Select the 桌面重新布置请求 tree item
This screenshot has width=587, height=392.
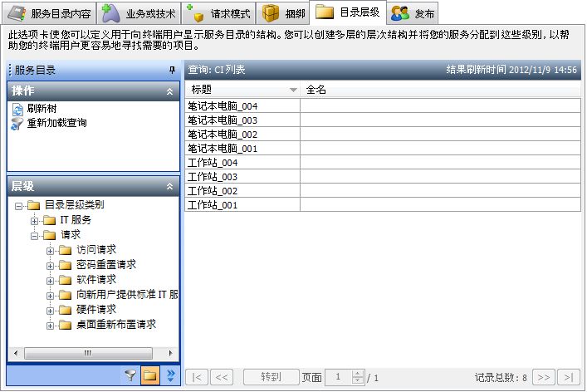pos(116,325)
